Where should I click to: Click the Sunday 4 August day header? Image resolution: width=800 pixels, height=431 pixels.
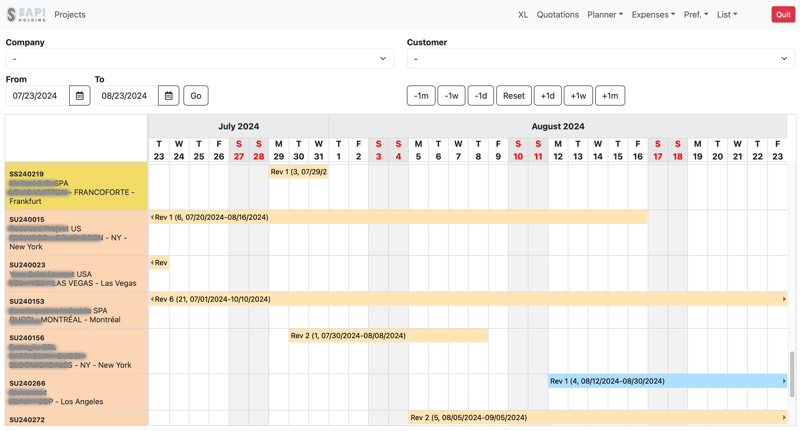(398, 150)
